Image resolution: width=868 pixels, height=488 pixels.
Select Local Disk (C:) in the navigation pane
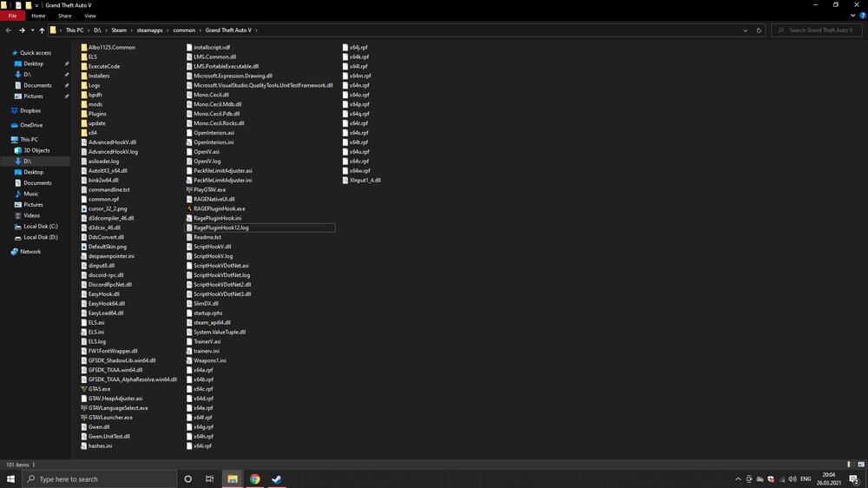41,227
